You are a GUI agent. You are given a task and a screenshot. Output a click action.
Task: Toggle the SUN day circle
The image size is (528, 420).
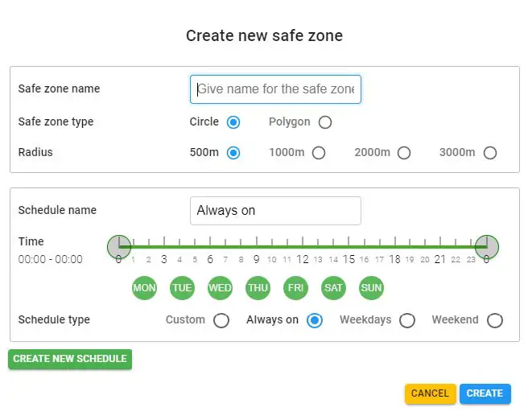click(371, 287)
